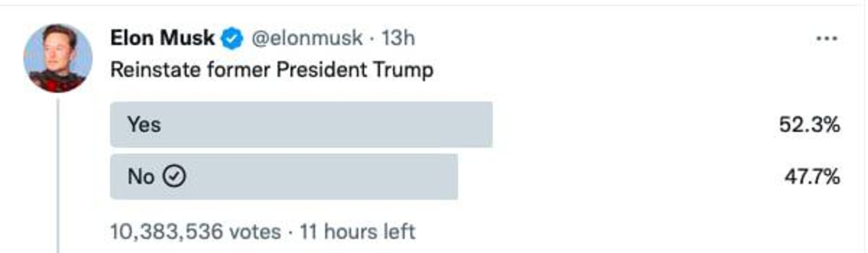Click the word Trump in the tweet

coord(403,70)
